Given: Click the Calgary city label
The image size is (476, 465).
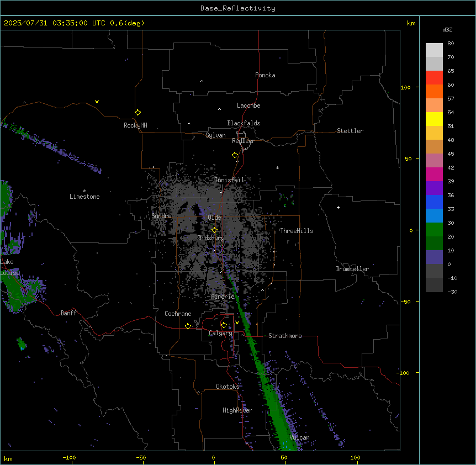Looking at the screenshot, I should 220,333.
